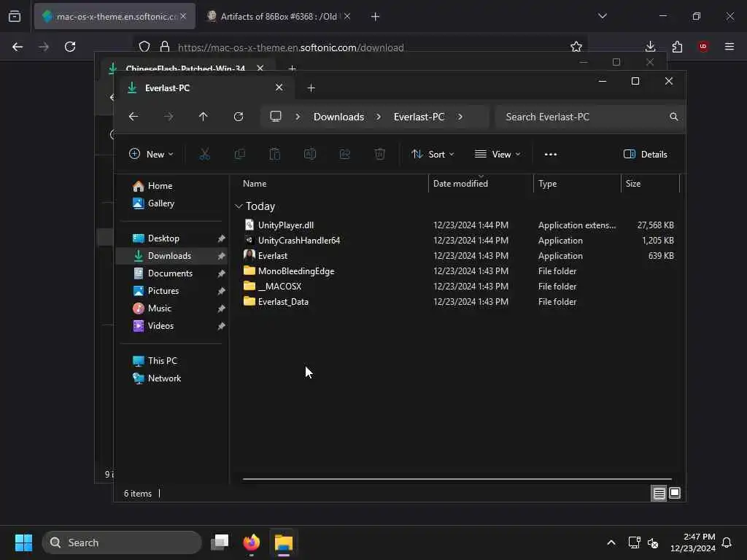This screenshot has width=747, height=560.
Task: Open Desktop in the navigation pane
Action: 171,238
